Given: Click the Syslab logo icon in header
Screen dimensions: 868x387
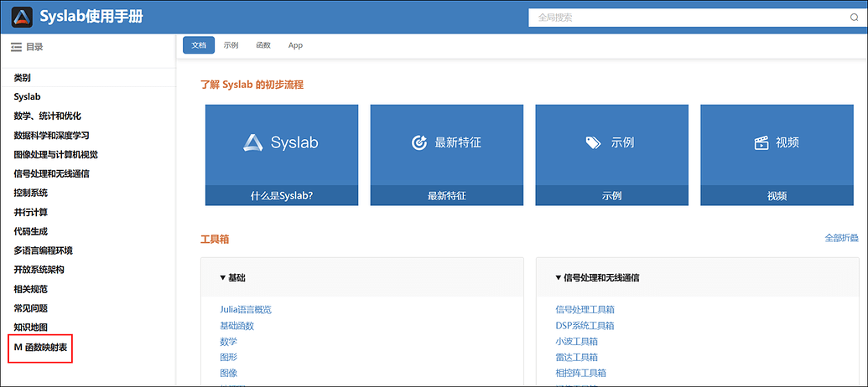Looking at the screenshot, I should point(22,18).
